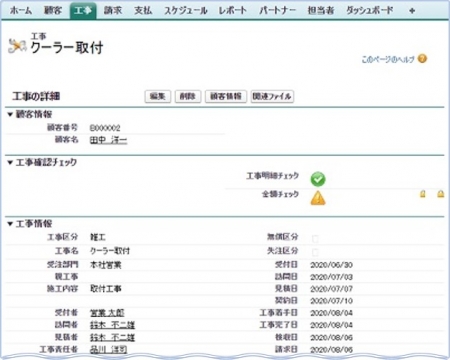450x360 pixels.
Task: Collapse the 工事確認チェック section
Action: click(x=10, y=163)
